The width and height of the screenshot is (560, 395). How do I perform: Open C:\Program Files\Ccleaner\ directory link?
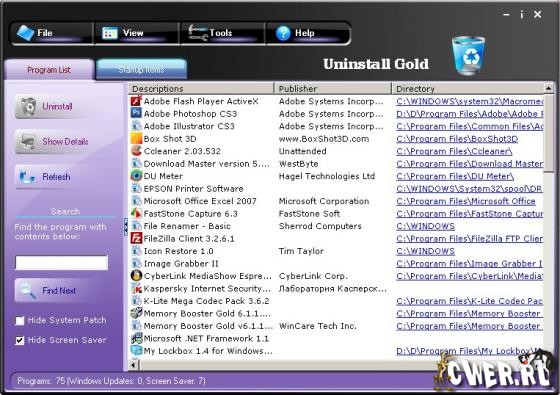coord(454,151)
